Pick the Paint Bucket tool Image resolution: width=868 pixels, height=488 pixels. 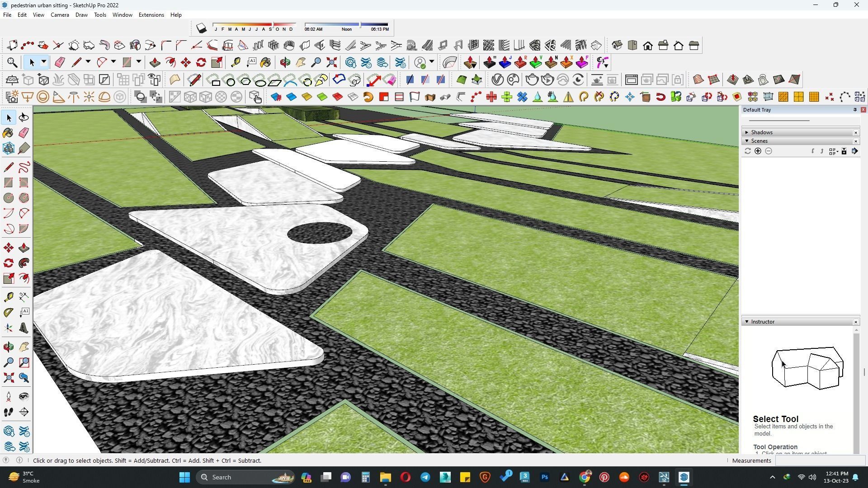click(8, 133)
